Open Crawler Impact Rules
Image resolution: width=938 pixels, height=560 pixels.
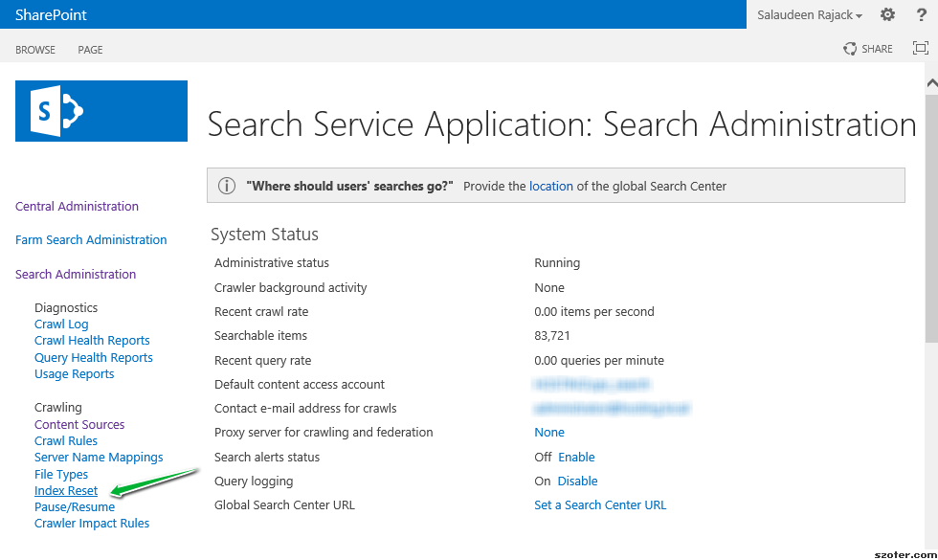pyautogui.click(x=91, y=523)
